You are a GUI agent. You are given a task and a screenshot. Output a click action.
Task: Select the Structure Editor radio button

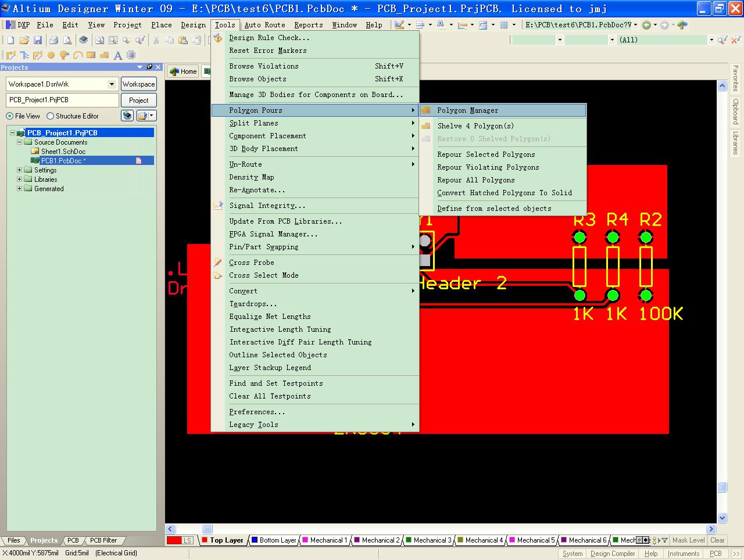point(50,116)
